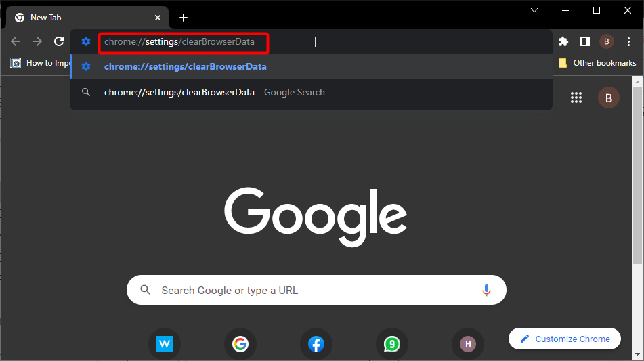Open the tab search chevron

[x=534, y=10]
